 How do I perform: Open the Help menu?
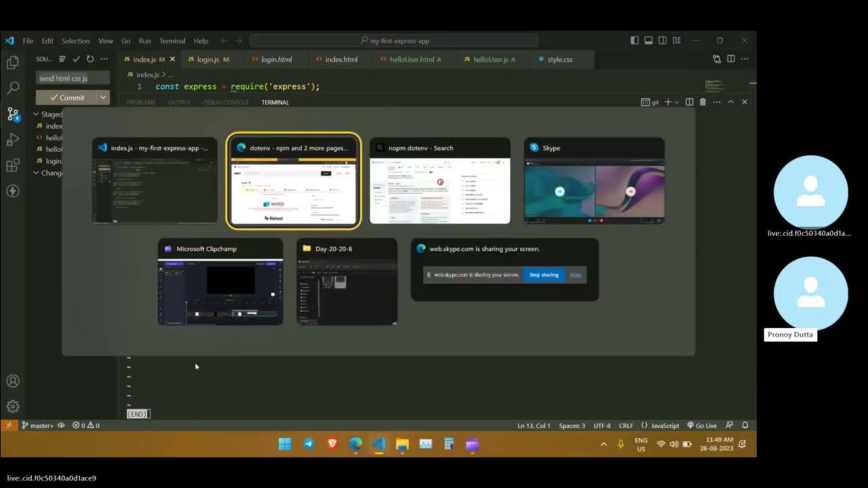click(201, 41)
